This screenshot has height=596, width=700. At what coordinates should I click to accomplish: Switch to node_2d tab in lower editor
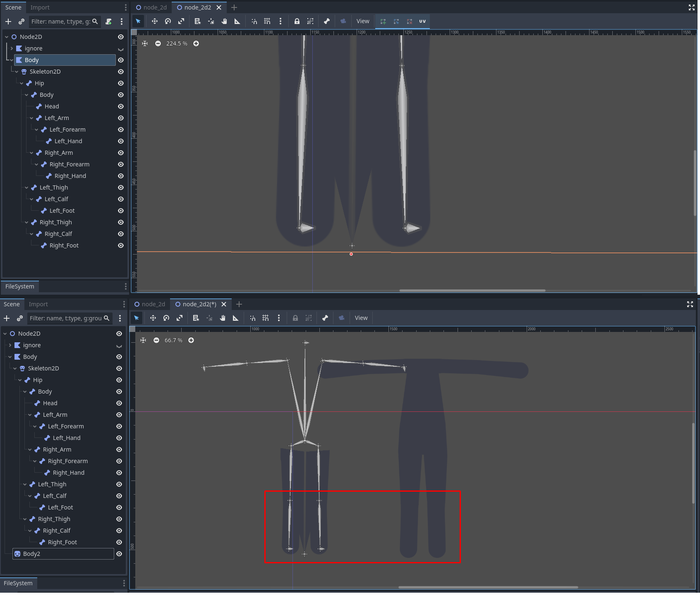pos(150,304)
